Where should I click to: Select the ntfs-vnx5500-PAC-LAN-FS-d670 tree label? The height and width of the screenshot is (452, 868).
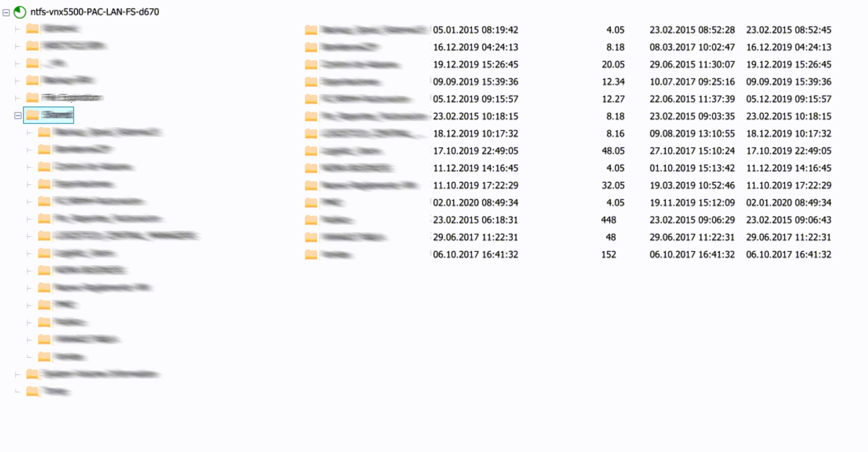pos(95,12)
